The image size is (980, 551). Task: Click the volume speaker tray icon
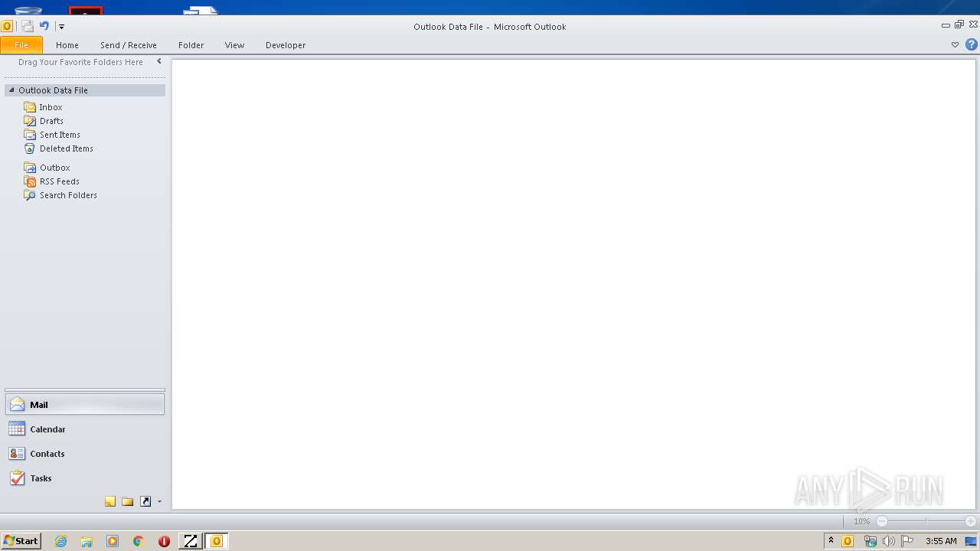pyautogui.click(x=888, y=541)
